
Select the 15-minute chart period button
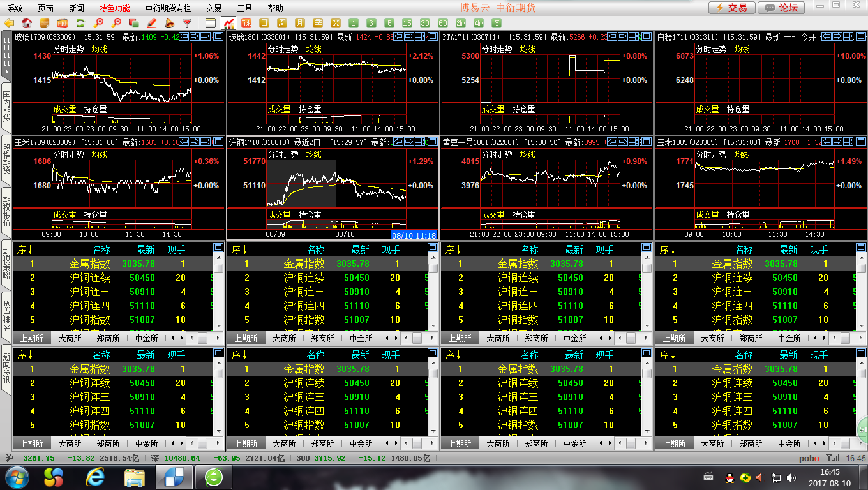(x=407, y=23)
